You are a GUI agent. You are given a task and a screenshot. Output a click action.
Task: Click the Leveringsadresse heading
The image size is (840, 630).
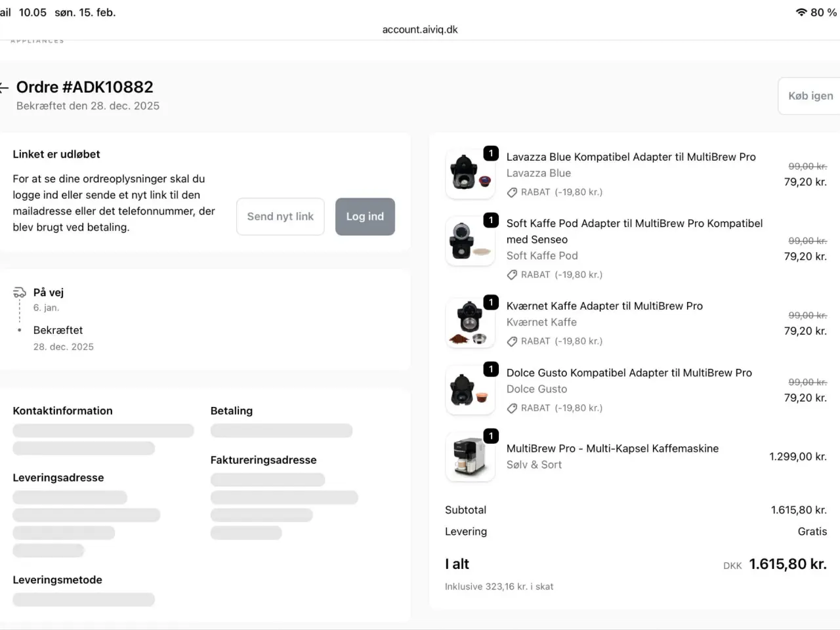(58, 478)
